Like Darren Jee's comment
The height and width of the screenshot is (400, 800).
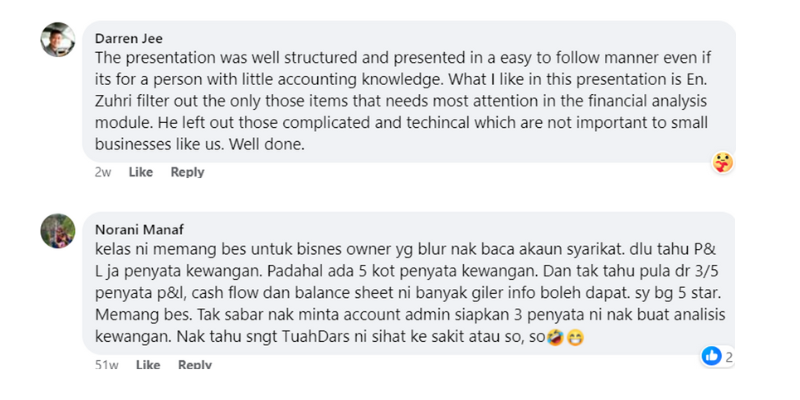pos(141,172)
